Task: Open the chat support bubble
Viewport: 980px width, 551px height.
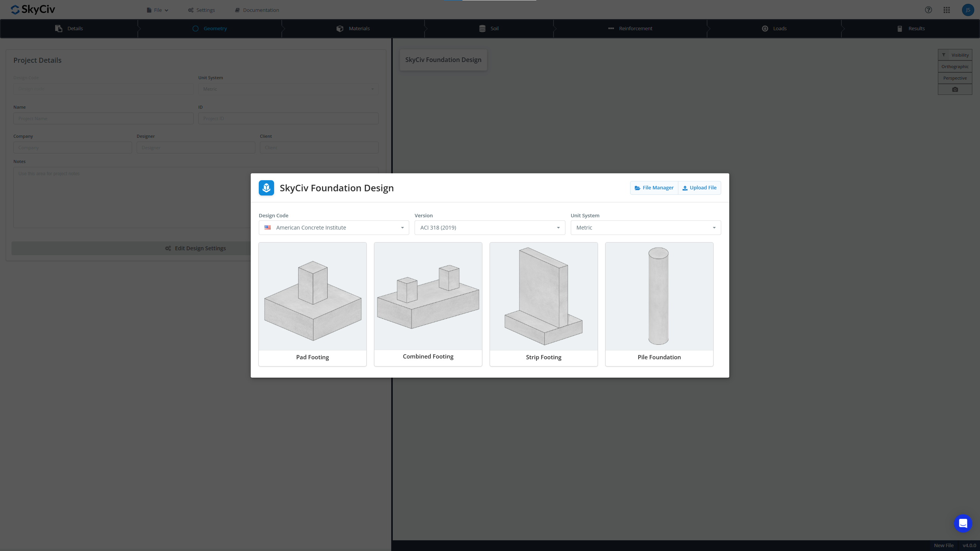Action: pyautogui.click(x=963, y=523)
